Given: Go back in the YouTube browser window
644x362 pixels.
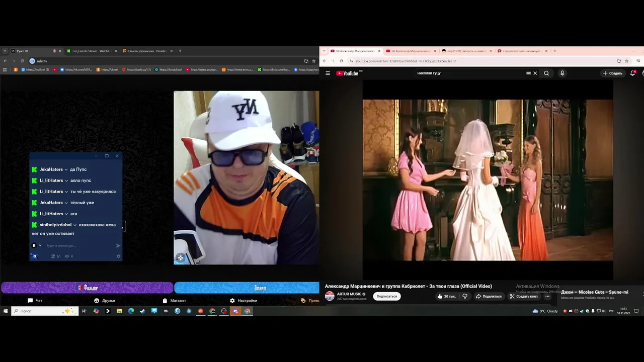Looking at the screenshot, I should point(325,61).
